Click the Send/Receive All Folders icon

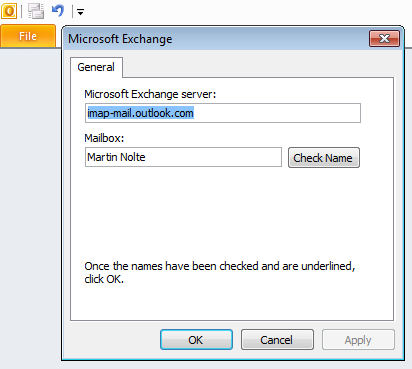[x=36, y=11]
